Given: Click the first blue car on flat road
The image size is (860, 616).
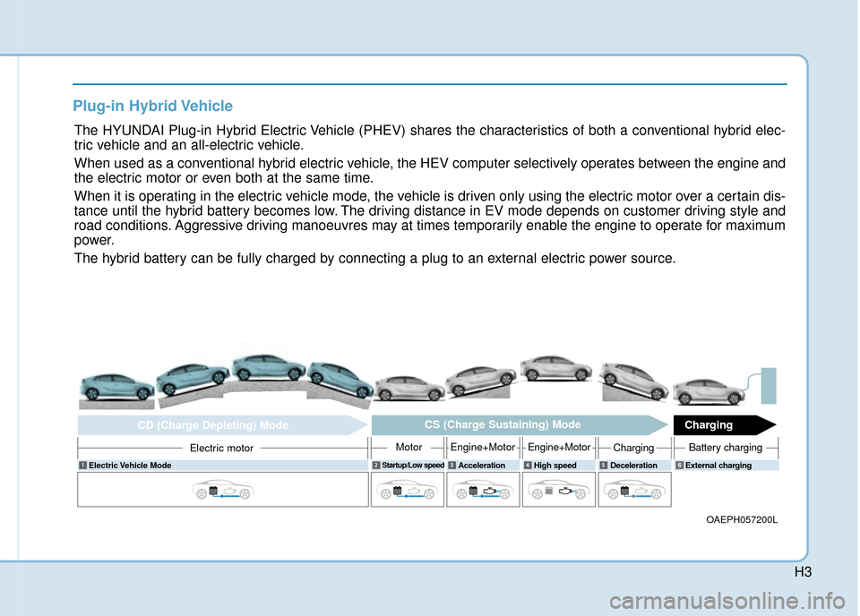Looking at the screenshot, I should (x=116, y=387).
